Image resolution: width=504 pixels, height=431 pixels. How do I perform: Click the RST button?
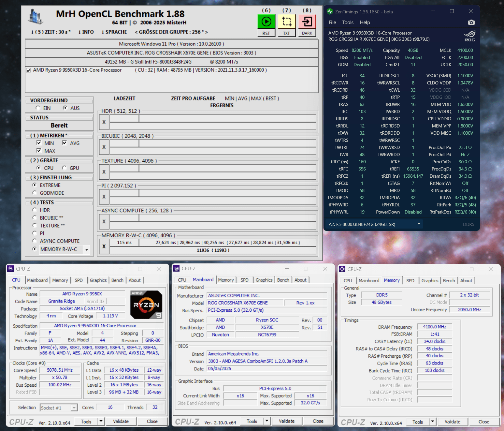point(266,33)
